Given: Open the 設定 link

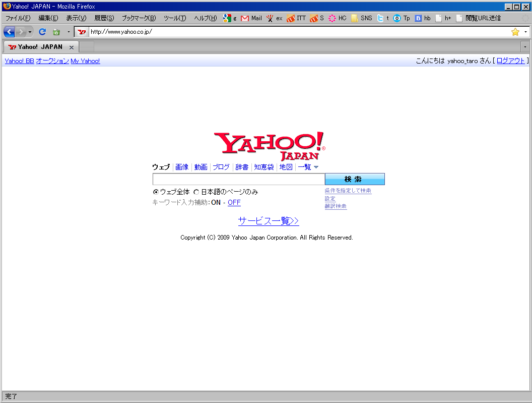Looking at the screenshot, I should click(330, 198).
